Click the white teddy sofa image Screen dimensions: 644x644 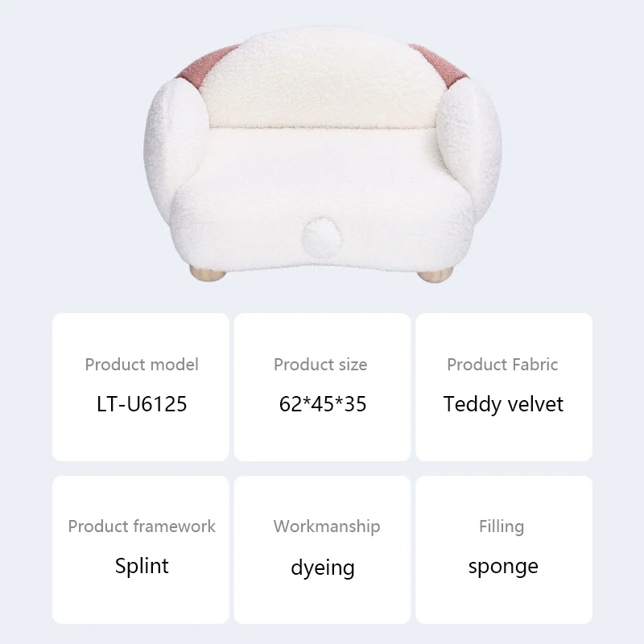(x=323, y=154)
